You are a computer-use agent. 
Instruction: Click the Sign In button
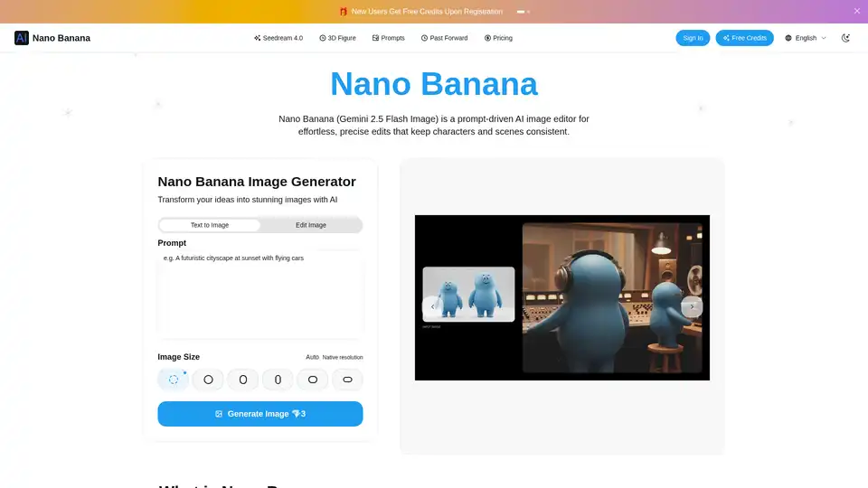point(693,38)
